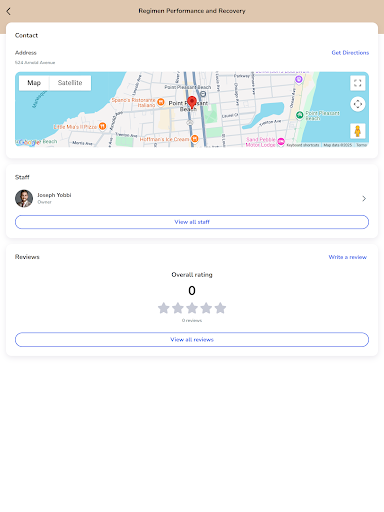The width and height of the screenshot is (384, 512).
Task: Click View all reviews button
Action: [192, 340]
